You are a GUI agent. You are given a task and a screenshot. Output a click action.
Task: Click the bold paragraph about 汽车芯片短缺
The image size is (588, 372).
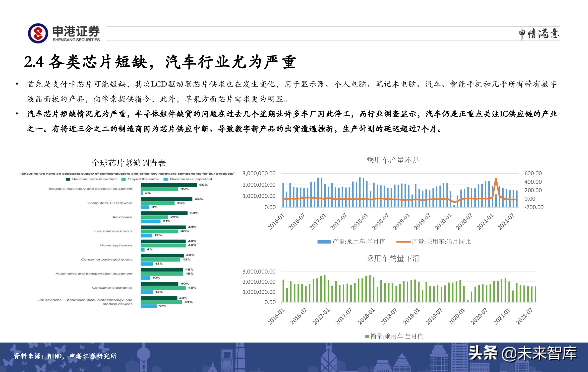(292, 121)
